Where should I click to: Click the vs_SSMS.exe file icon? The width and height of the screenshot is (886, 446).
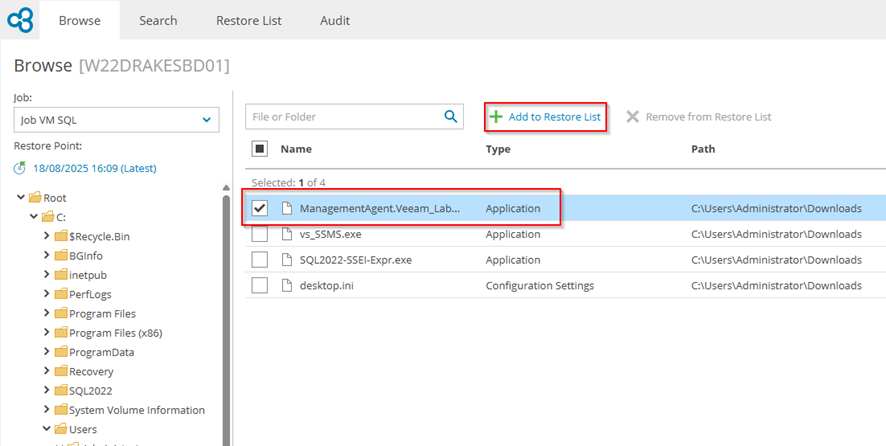point(285,234)
